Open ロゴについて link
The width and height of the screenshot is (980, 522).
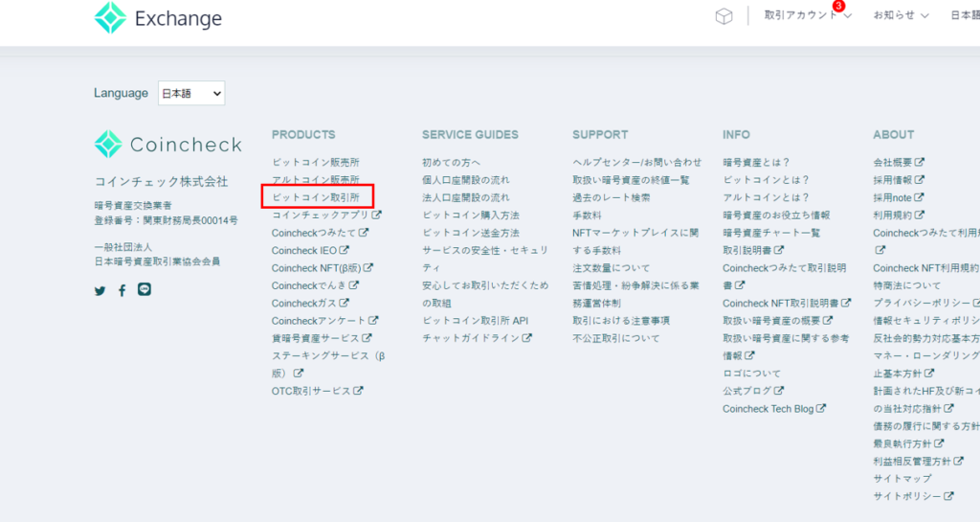[x=752, y=374]
